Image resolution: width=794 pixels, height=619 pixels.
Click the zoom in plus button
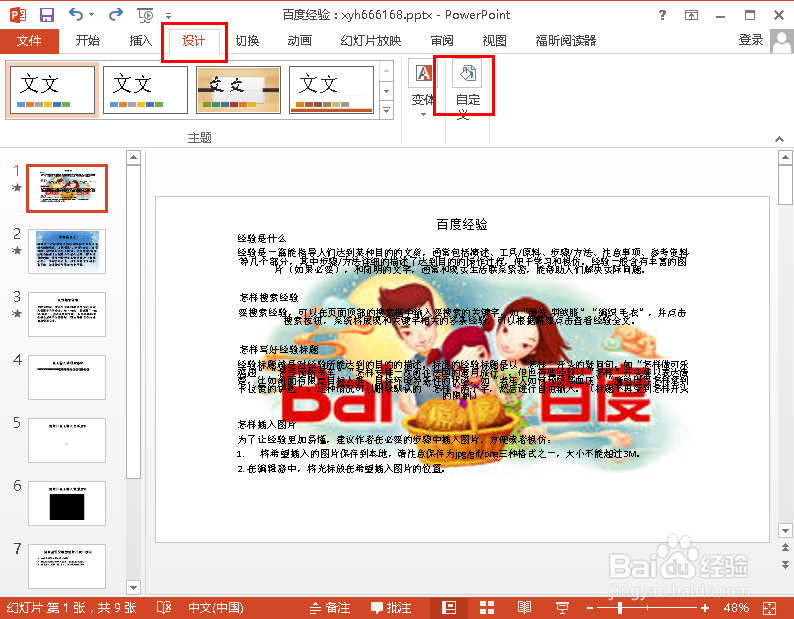click(x=705, y=607)
